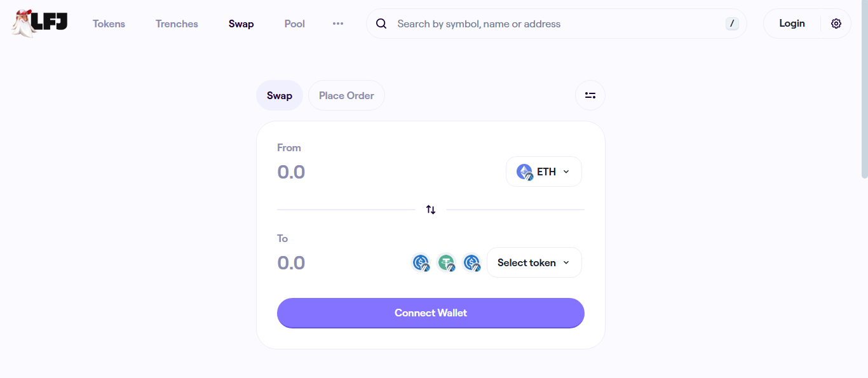Select the Swap tab in the panel
This screenshot has height=378, width=868.
280,95
